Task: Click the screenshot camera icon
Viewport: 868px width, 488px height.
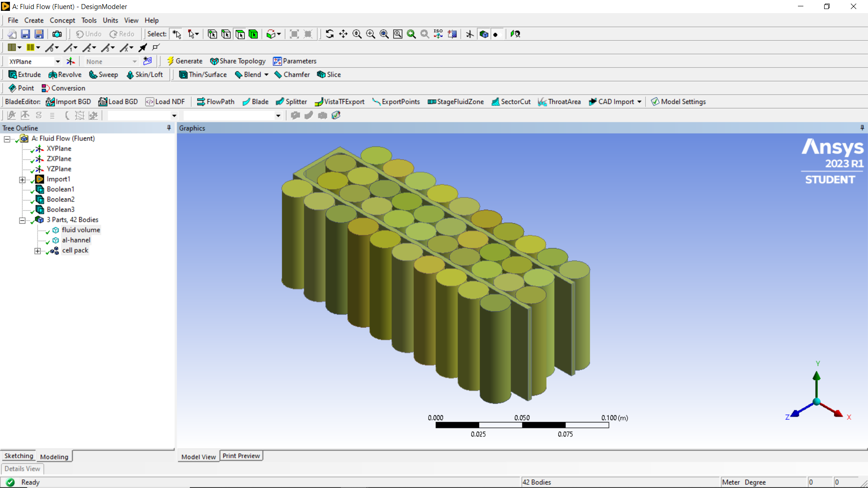Action: click(57, 34)
